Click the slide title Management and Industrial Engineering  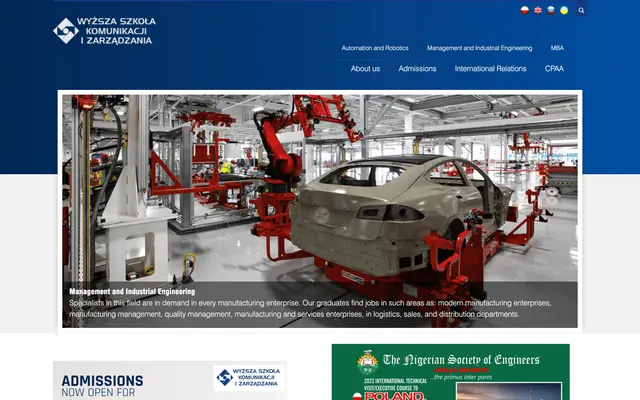132,291
